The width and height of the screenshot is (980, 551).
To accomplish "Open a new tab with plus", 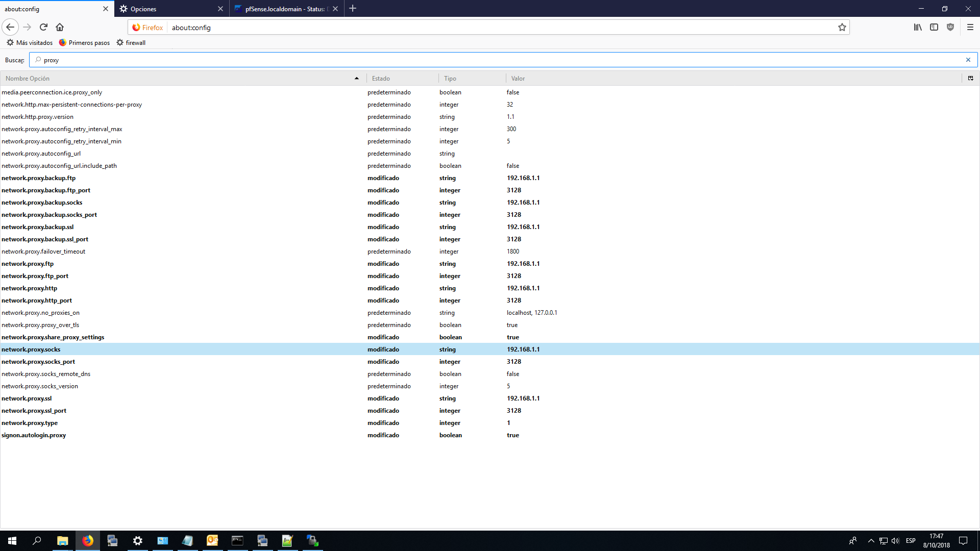I will coord(353,9).
